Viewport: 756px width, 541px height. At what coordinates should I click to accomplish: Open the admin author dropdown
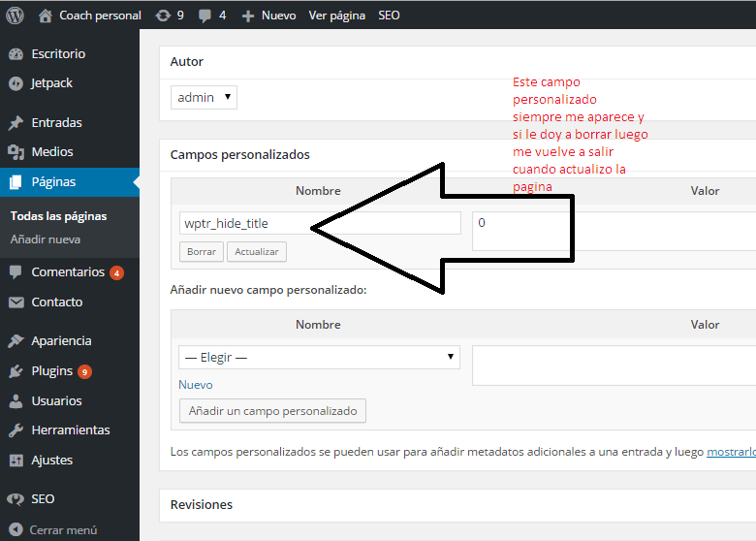[204, 97]
